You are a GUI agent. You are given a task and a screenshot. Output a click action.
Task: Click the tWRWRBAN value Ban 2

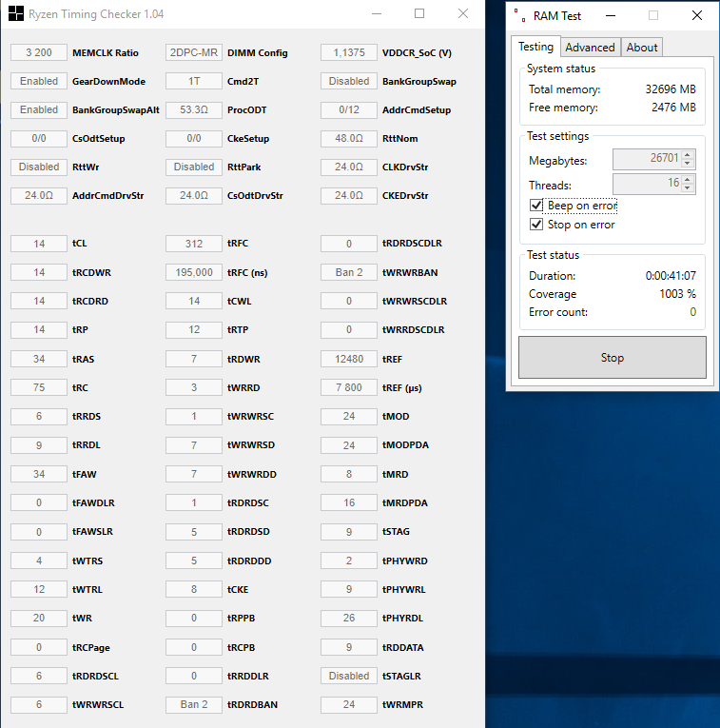click(349, 272)
